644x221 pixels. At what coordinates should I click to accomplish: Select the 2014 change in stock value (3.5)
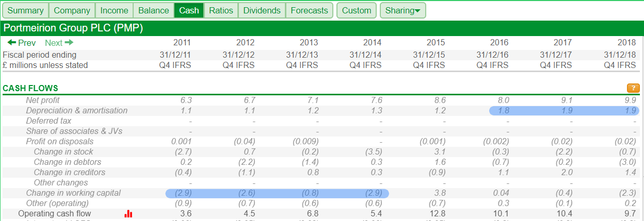tap(373, 151)
